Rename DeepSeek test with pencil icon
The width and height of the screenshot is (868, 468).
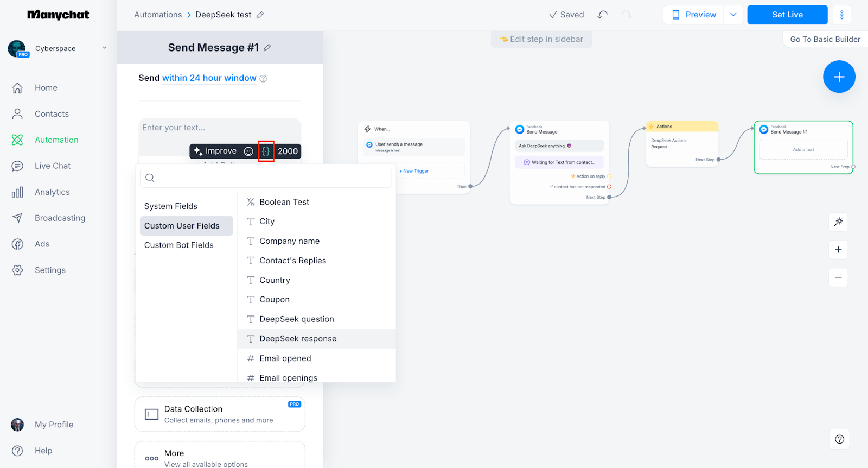(260, 15)
